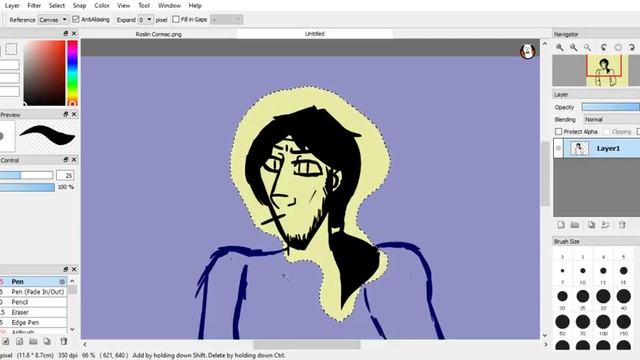Select the Pencil brush
The height and width of the screenshot is (360, 640).
[33, 302]
